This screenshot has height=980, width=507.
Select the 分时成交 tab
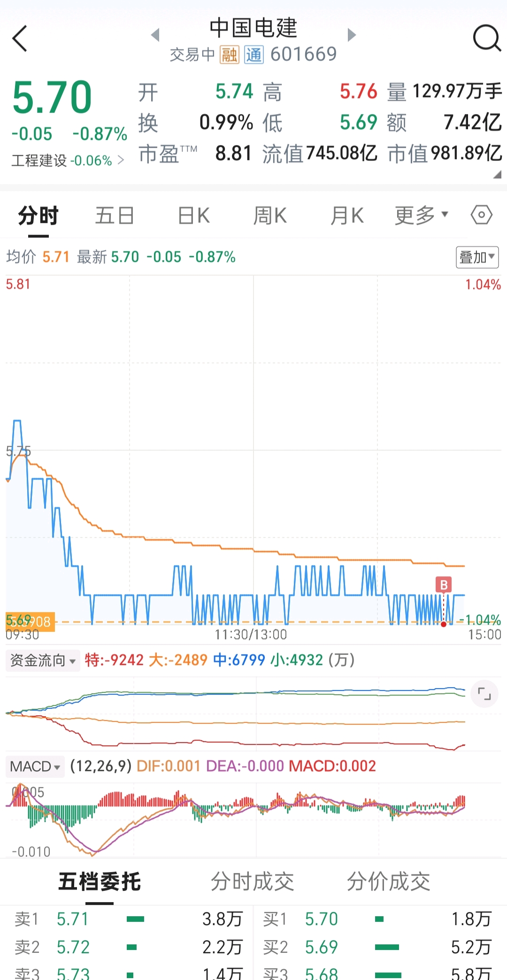252,881
